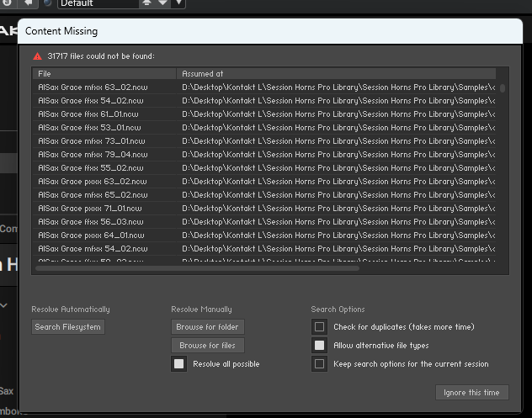This screenshot has width=532, height=418.
Task: Click the red warning triangle icon
Action: [37, 56]
